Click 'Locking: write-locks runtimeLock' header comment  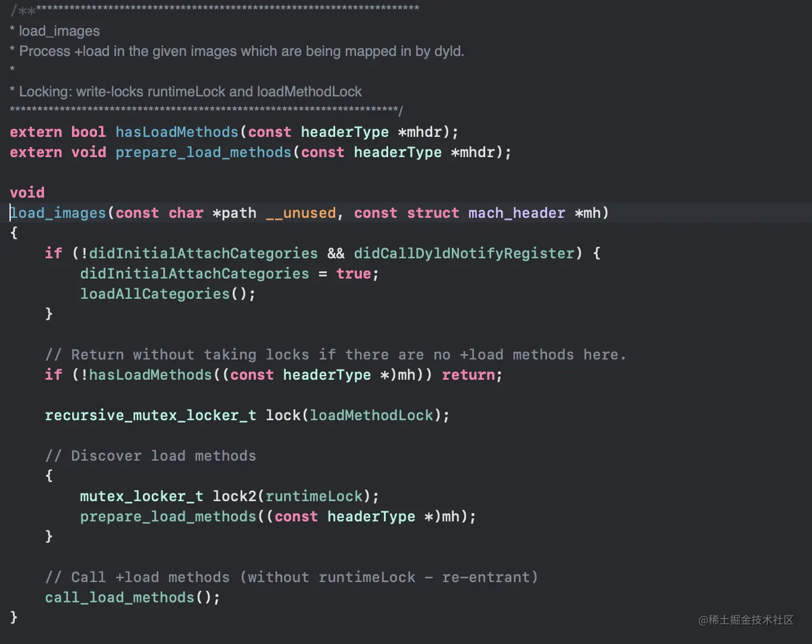[186, 92]
